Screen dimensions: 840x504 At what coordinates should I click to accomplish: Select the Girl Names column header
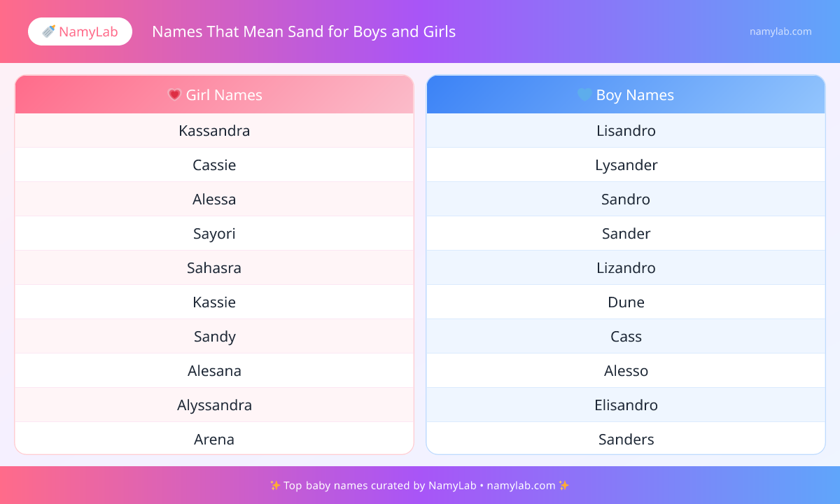[214, 94]
